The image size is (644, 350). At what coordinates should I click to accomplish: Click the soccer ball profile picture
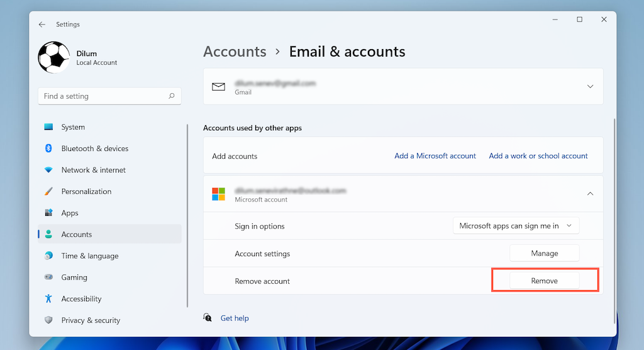(54, 58)
